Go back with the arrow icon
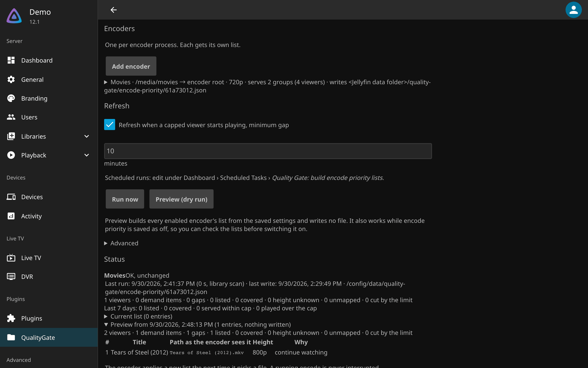Viewport: 588px width, 368px height. click(114, 10)
